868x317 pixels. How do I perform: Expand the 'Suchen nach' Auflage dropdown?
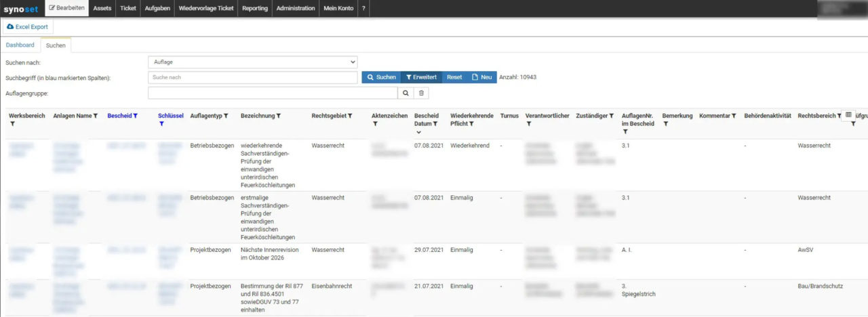click(x=252, y=62)
